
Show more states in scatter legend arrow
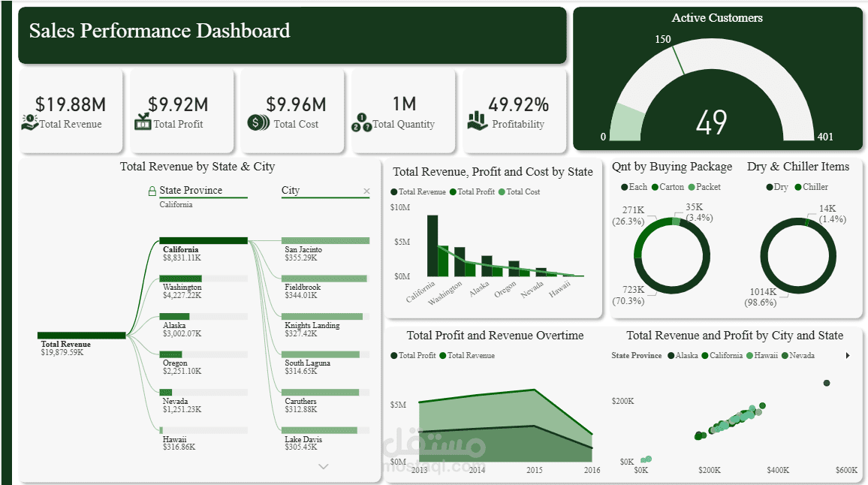click(848, 355)
